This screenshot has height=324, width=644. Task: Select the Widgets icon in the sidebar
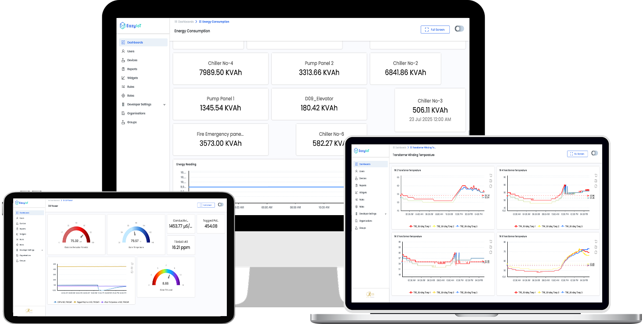(x=123, y=78)
